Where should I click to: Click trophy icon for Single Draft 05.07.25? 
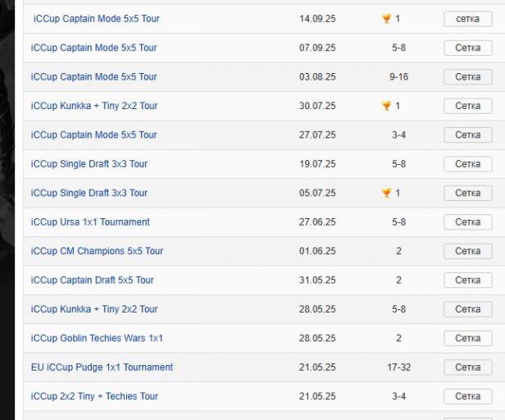click(386, 193)
